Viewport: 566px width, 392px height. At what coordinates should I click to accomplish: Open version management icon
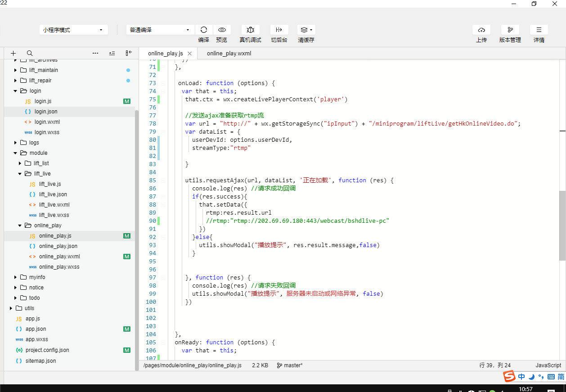(510, 30)
